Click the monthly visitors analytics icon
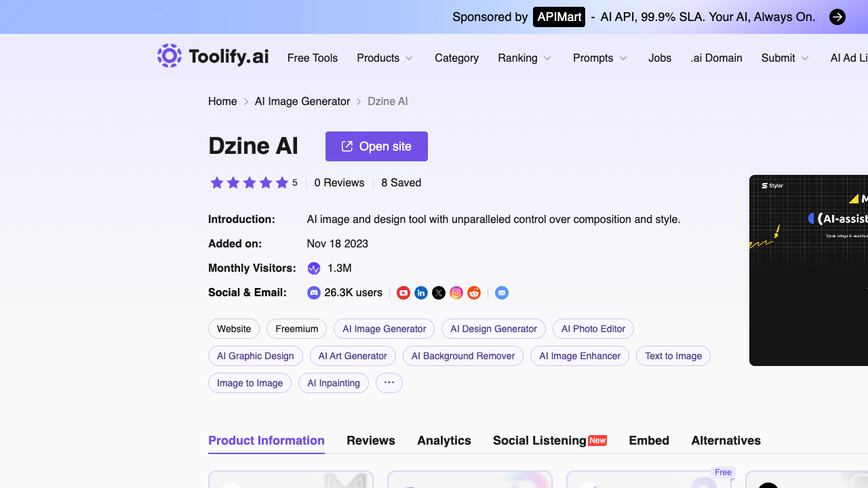868x488 pixels. pos(314,268)
